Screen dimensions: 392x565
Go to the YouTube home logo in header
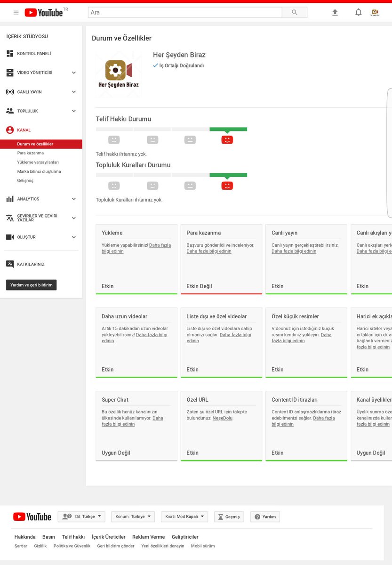[44, 12]
